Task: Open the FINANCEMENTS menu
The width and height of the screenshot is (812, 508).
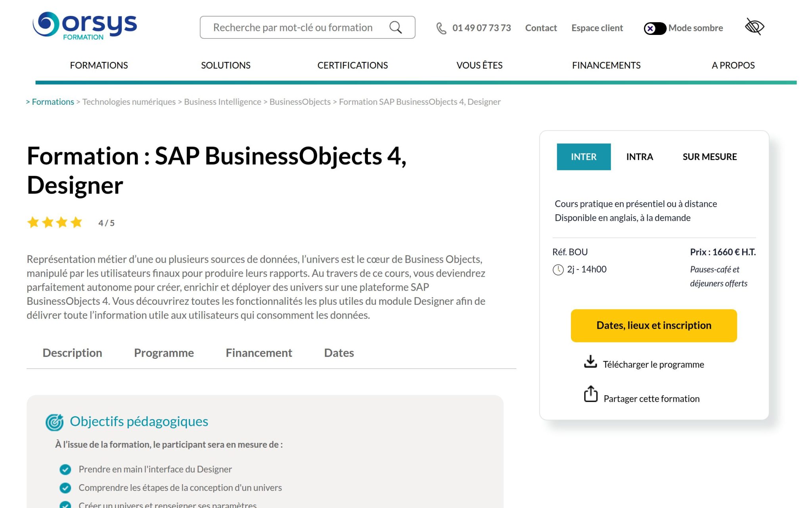Action: [x=606, y=65]
